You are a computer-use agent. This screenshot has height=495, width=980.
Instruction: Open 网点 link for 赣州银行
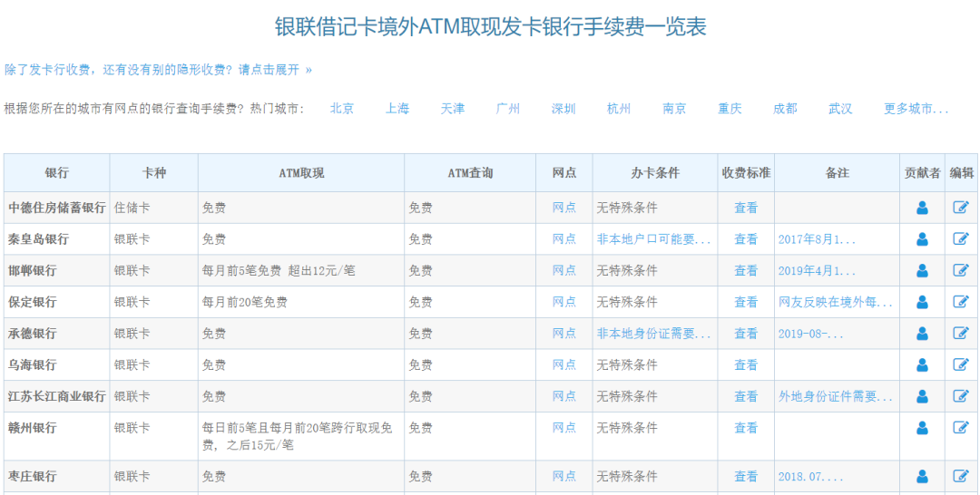[x=563, y=428]
